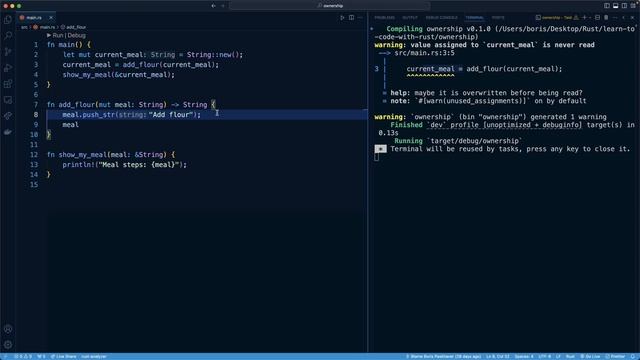The height and width of the screenshot is (360, 640).
Task: Toggle primary sidebar layout icon
Action: [x=607, y=6]
